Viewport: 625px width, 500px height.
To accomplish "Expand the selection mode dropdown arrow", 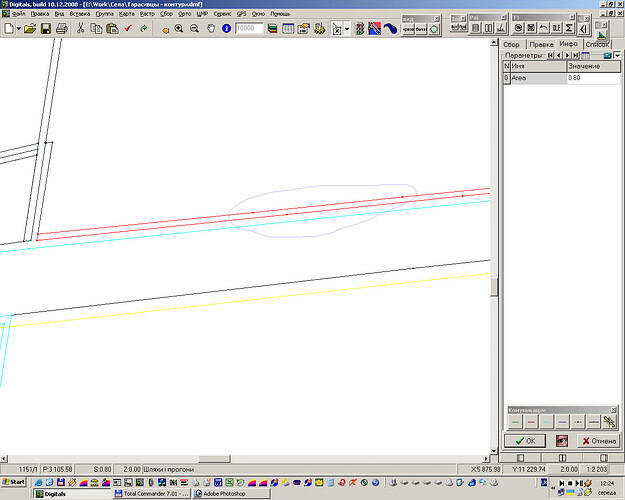I will click(x=347, y=29).
